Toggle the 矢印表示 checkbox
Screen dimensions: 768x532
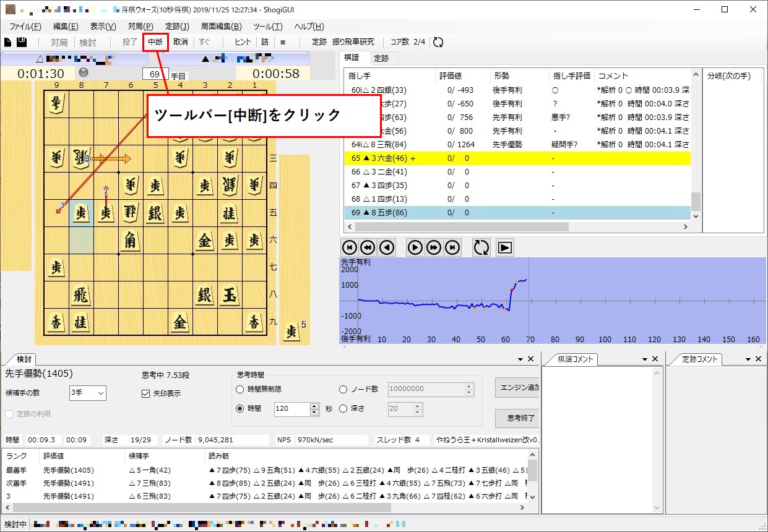pyautogui.click(x=146, y=393)
